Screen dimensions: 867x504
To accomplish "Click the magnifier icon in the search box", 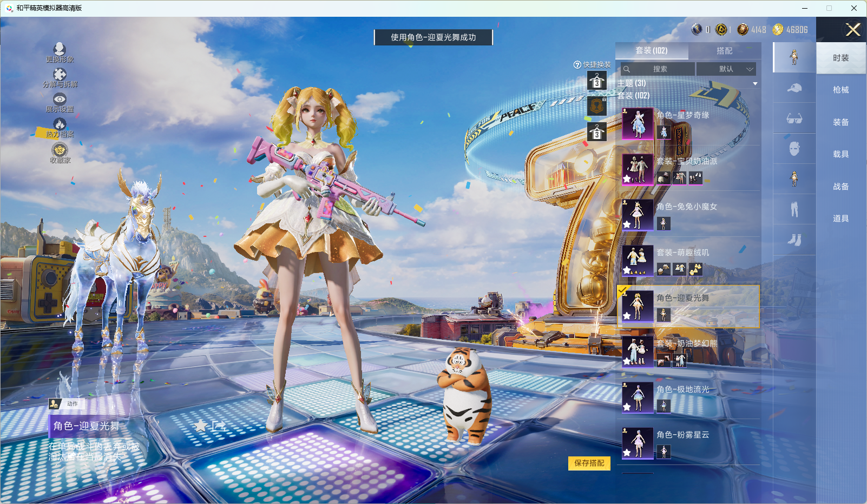I will [x=627, y=69].
